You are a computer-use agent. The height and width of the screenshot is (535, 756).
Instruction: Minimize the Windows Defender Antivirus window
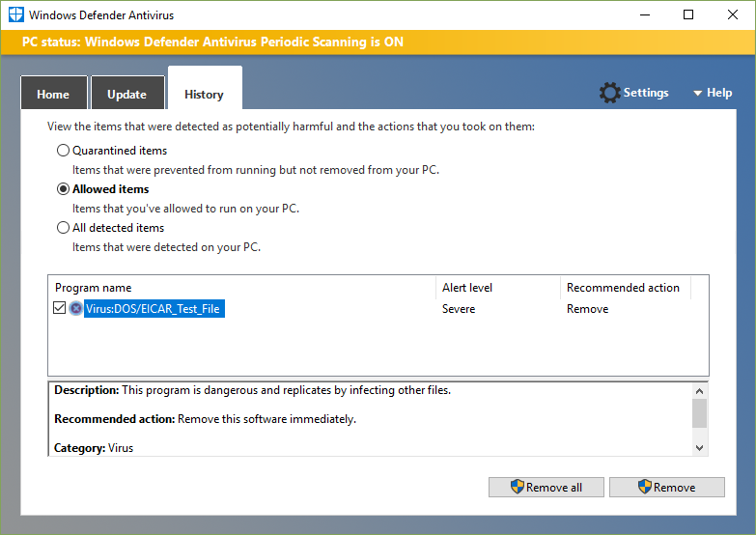click(645, 14)
